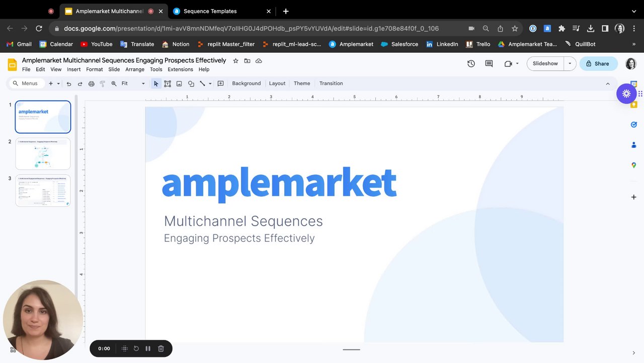Click the Slideshow button
The height and width of the screenshot is (363, 644).
545,63
